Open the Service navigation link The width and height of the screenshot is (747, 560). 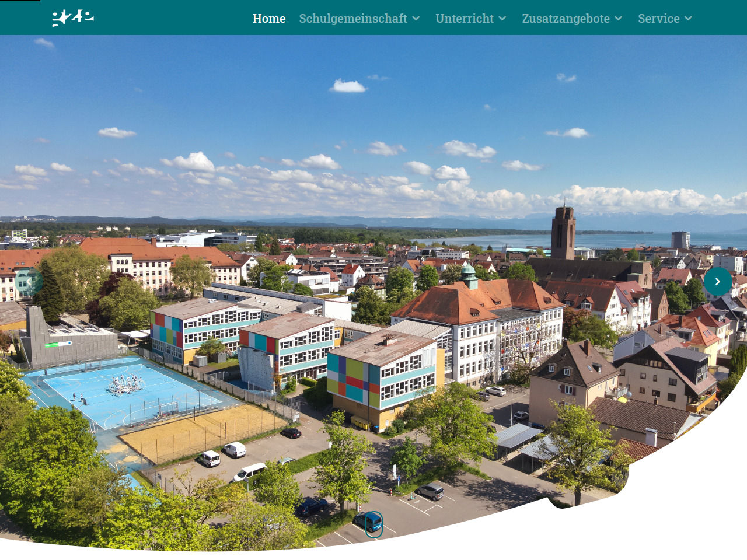[x=658, y=19]
